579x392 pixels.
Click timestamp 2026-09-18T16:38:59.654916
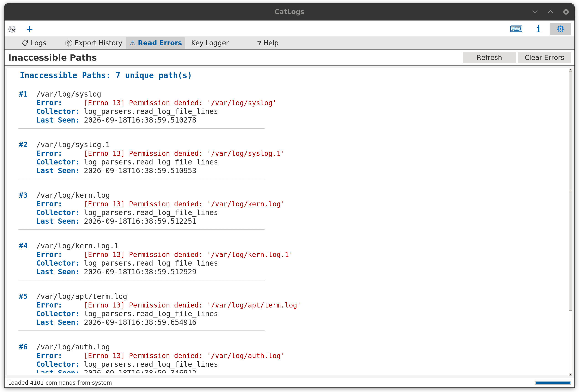(x=140, y=322)
